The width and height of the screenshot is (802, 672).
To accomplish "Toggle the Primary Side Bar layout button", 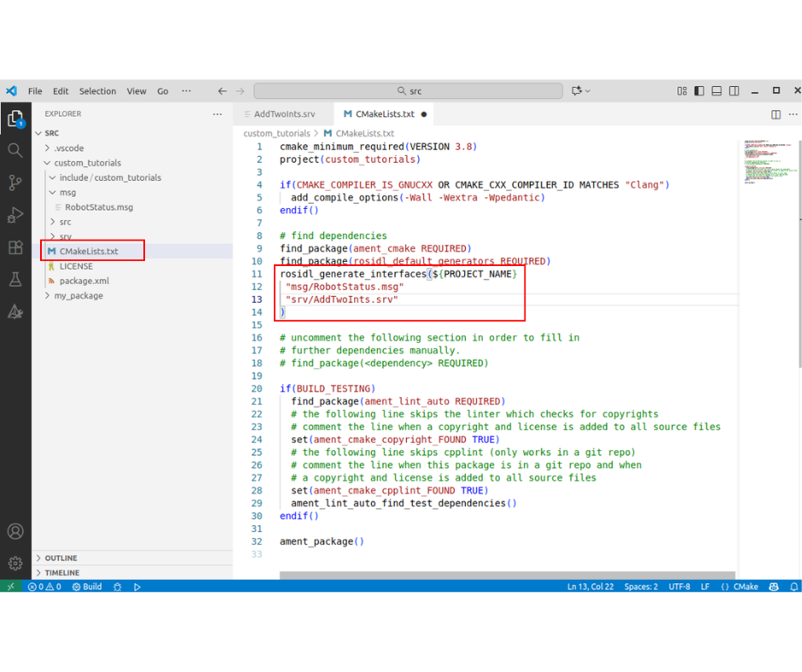I will (700, 91).
